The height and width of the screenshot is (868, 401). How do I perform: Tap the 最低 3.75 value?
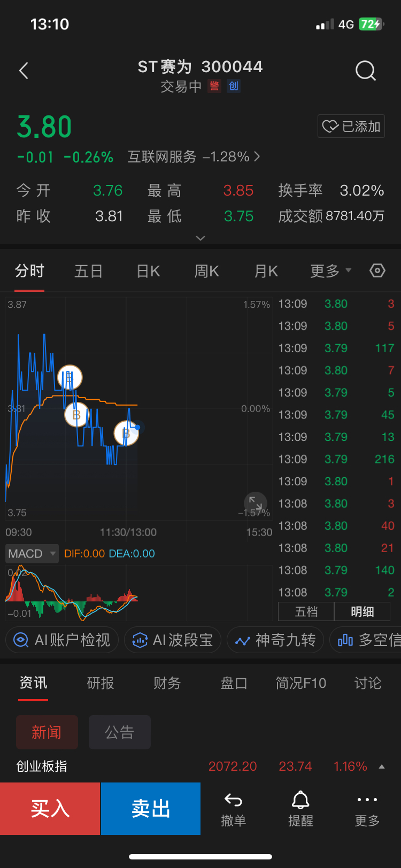pos(238,216)
